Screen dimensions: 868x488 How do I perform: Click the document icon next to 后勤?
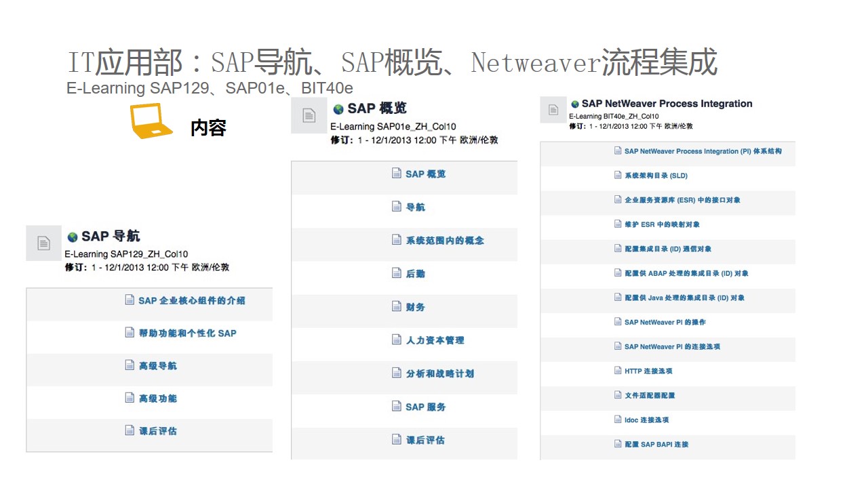pos(397,272)
